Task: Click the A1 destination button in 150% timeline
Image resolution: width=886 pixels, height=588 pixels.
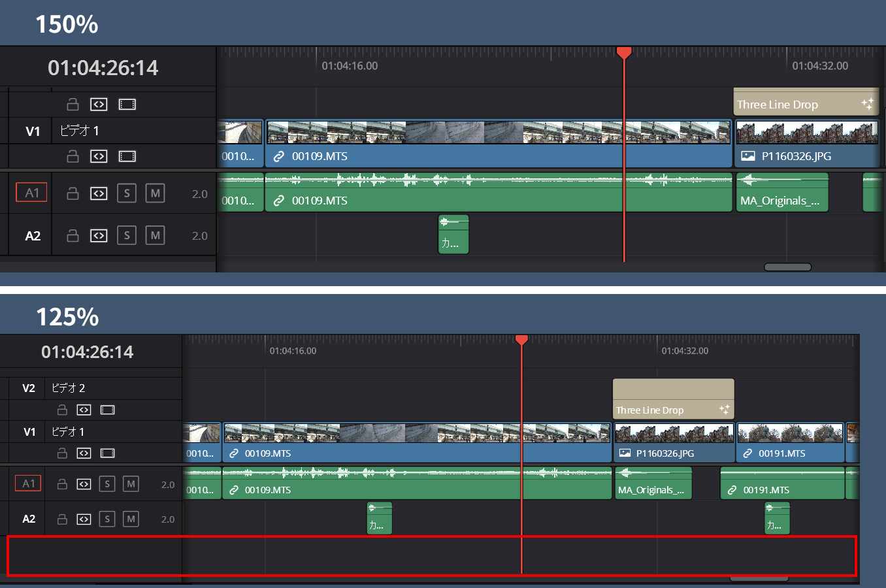Action: (31, 193)
